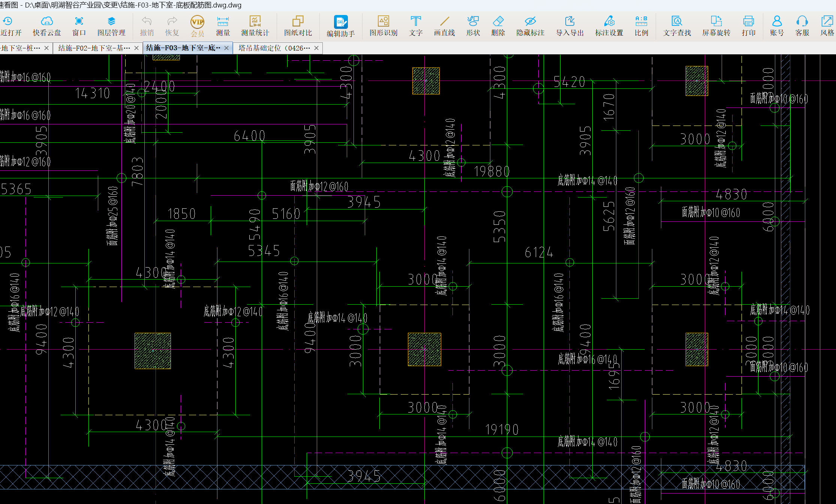The width and height of the screenshot is (836, 504).
Task: Select the 结施-F03-地下室-底 tab
Action: point(183,48)
